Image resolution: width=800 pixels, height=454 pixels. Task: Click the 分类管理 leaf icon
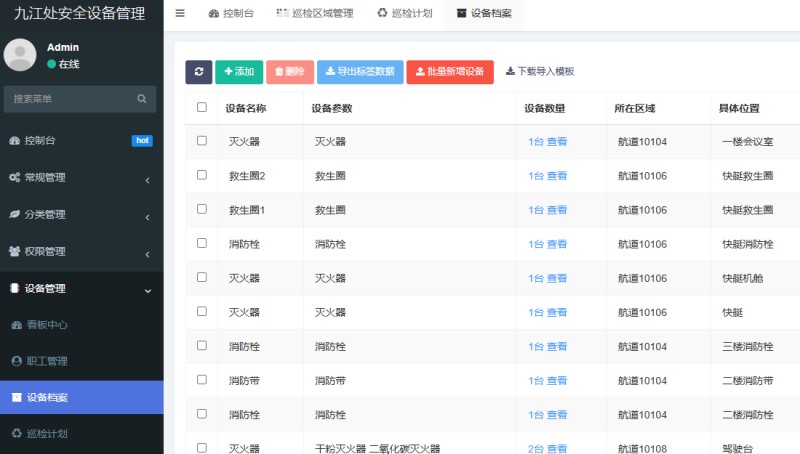pyautogui.click(x=14, y=214)
